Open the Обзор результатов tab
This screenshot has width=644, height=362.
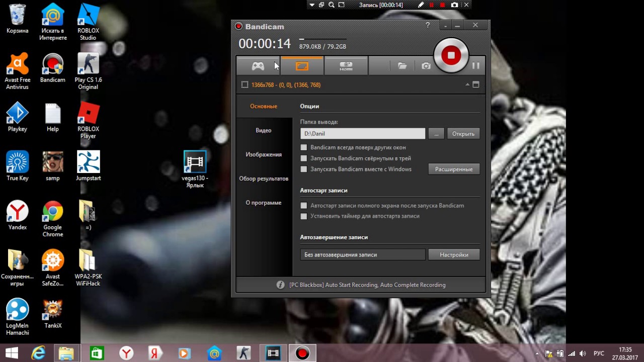264,178
